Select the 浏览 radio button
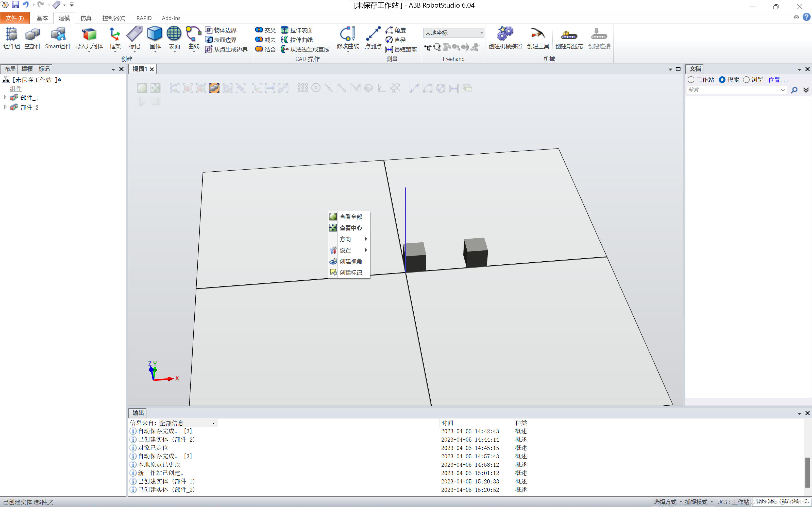 [746, 80]
